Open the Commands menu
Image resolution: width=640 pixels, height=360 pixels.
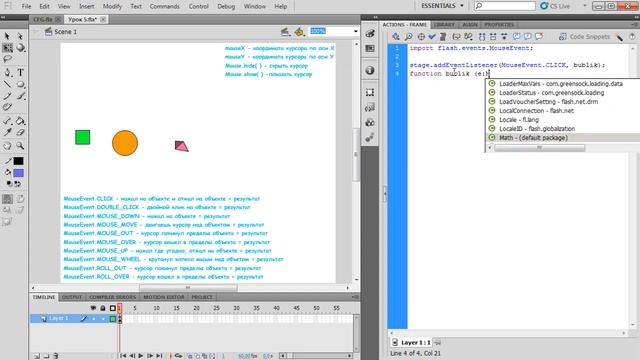point(164,6)
